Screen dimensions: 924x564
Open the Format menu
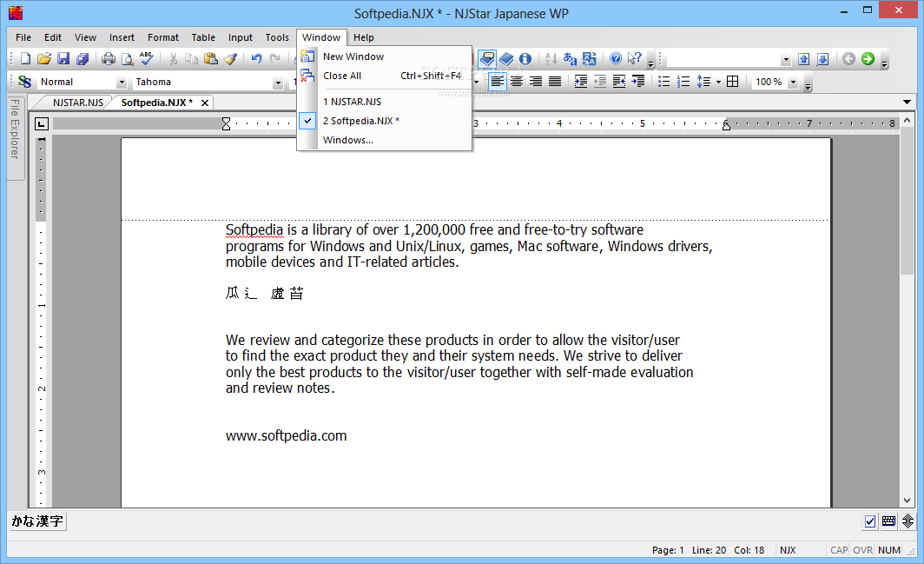pyautogui.click(x=162, y=37)
